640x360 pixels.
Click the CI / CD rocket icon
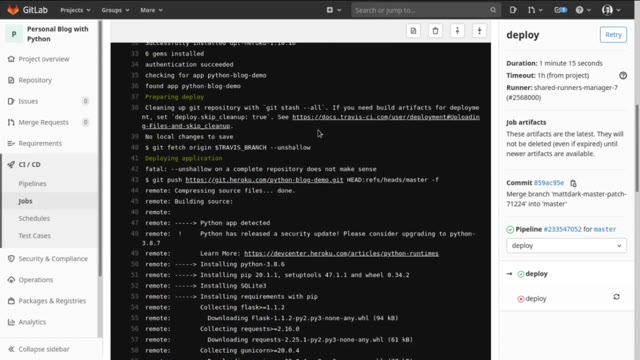11,164
